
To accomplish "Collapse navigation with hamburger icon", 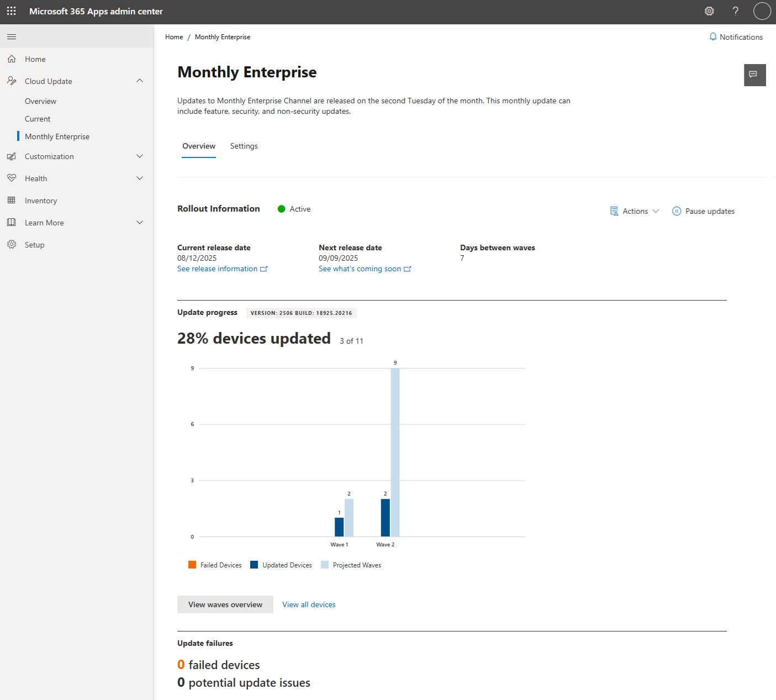I will click(x=12, y=36).
